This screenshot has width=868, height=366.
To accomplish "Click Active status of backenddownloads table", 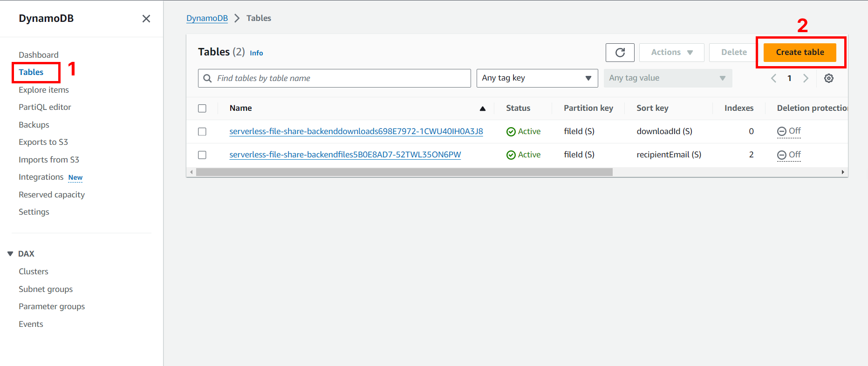I will coord(524,131).
